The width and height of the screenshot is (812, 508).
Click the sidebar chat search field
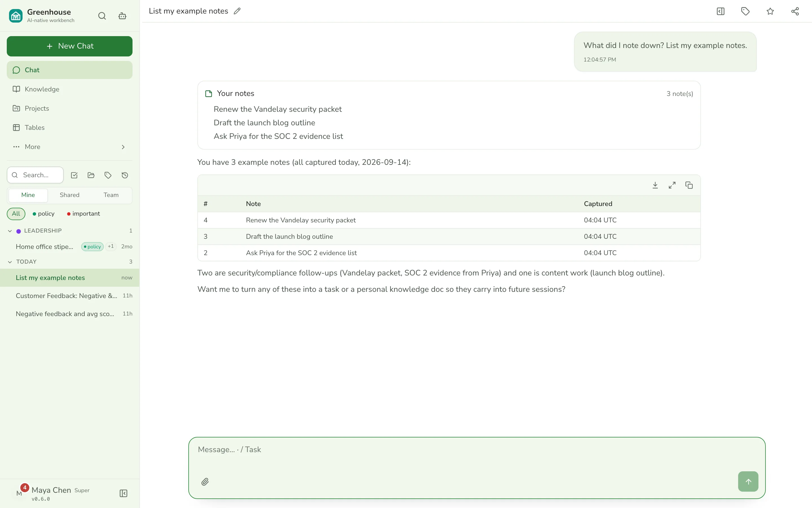click(x=35, y=175)
